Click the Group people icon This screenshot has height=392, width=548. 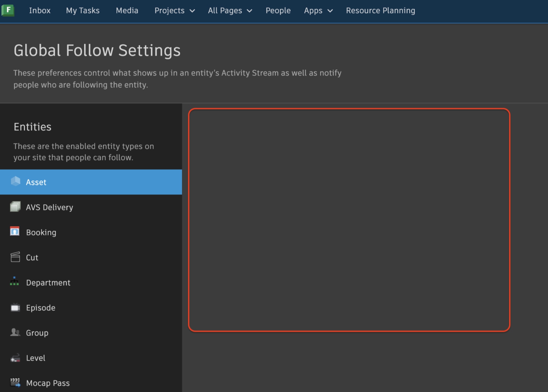point(15,333)
